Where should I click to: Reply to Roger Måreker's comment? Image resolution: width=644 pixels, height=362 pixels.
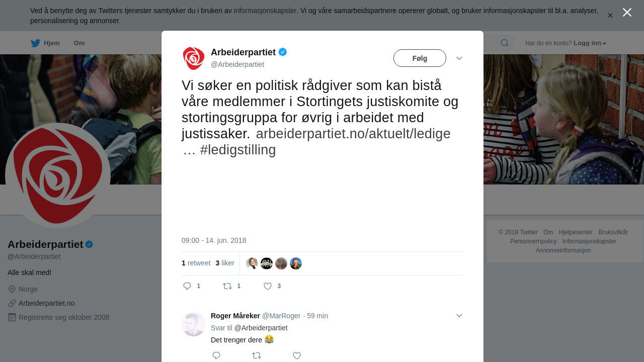click(216, 355)
